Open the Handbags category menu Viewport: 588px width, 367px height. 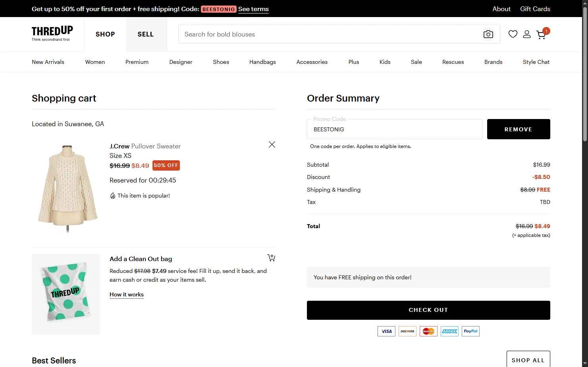click(262, 62)
